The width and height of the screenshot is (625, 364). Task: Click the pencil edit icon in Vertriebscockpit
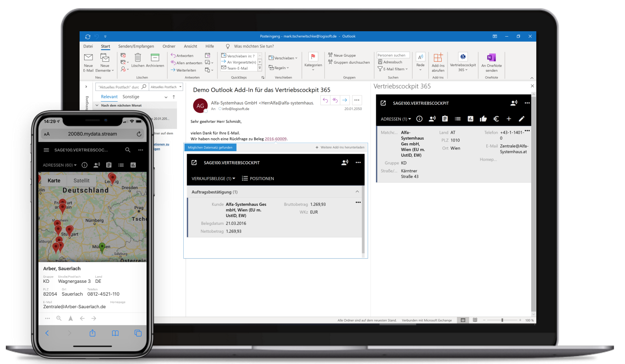[521, 119]
